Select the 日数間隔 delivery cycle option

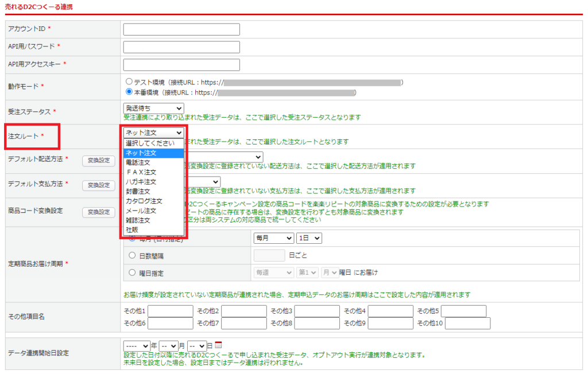[x=132, y=256]
